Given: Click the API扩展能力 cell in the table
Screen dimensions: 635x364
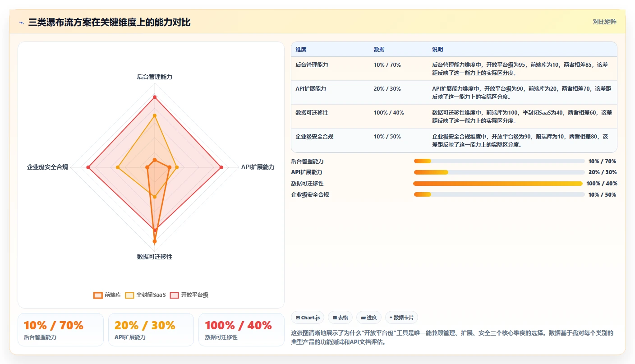Looking at the screenshot, I should coord(311,89).
